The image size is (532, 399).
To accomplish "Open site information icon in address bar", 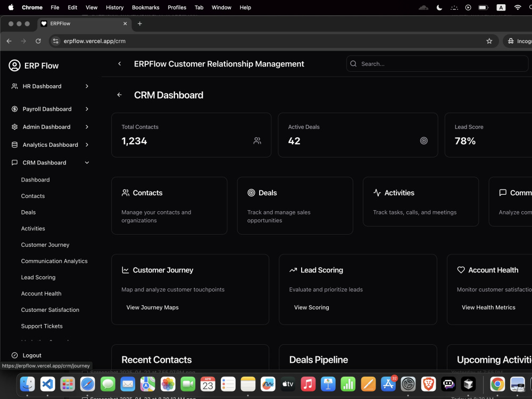I will coord(56,41).
